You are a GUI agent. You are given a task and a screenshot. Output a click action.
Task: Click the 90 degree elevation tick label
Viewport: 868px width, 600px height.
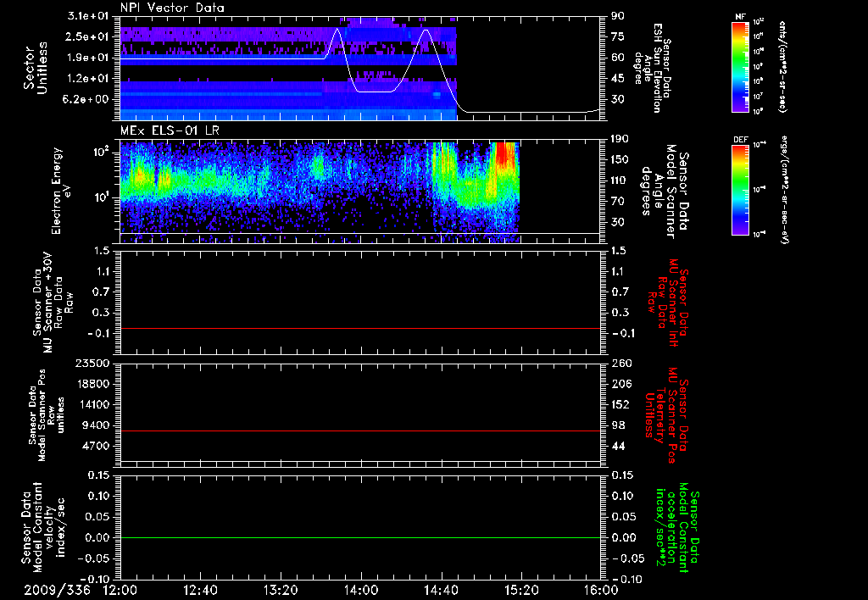617,16
